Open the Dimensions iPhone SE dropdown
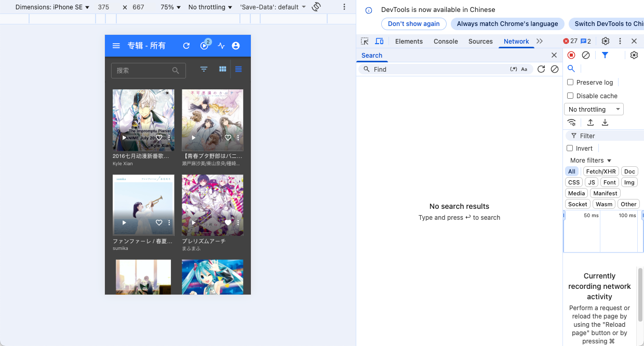 coord(52,7)
